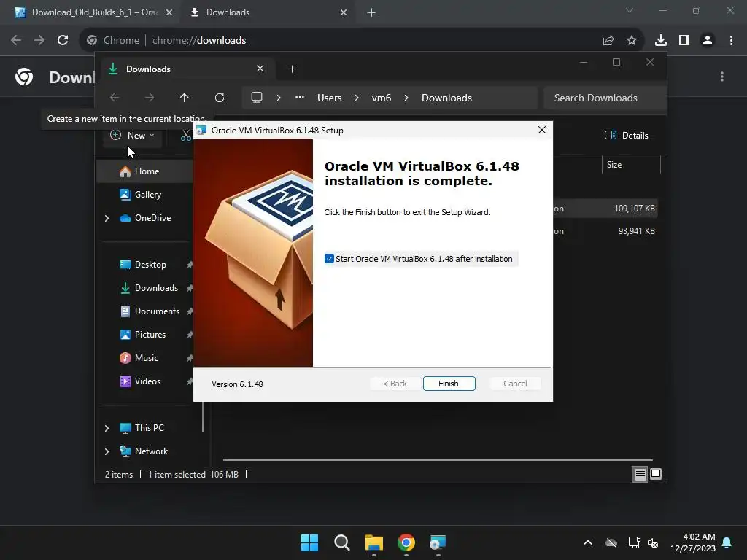Click Chrome's Reload button
The height and width of the screenshot is (560, 747).
click(x=63, y=40)
